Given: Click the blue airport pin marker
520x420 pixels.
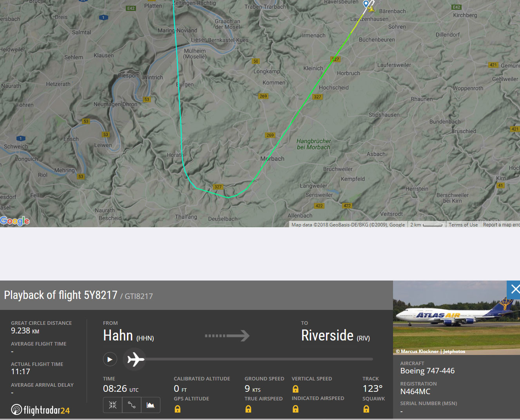Looking at the screenshot, I should pyautogui.click(x=366, y=4).
